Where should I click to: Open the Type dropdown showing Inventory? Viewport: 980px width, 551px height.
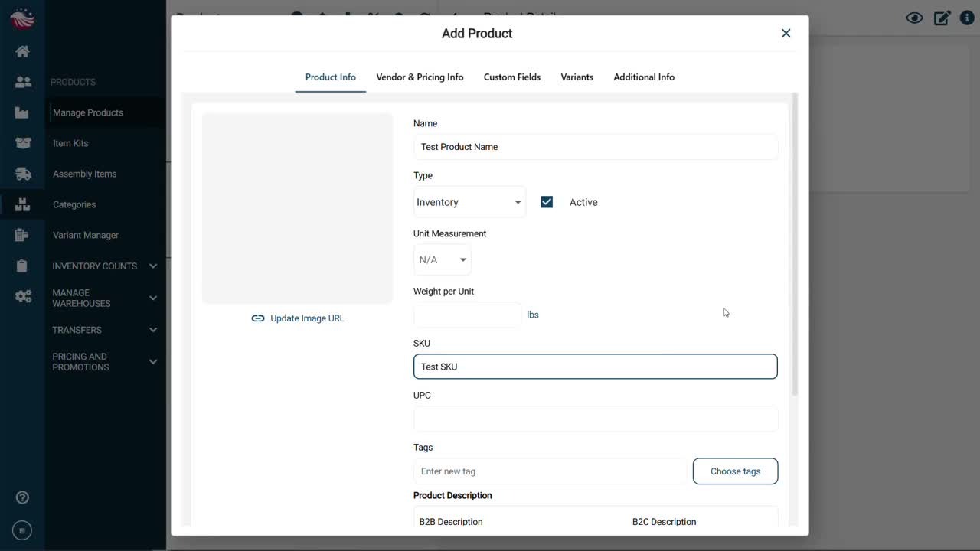pyautogui.click(x=469, y=202)
